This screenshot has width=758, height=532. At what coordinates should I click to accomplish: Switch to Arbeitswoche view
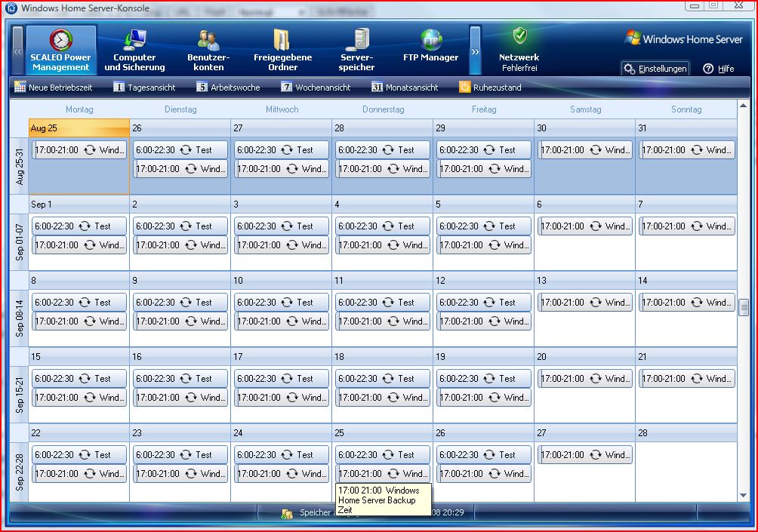pyautogui.click(x=228, y=88)
